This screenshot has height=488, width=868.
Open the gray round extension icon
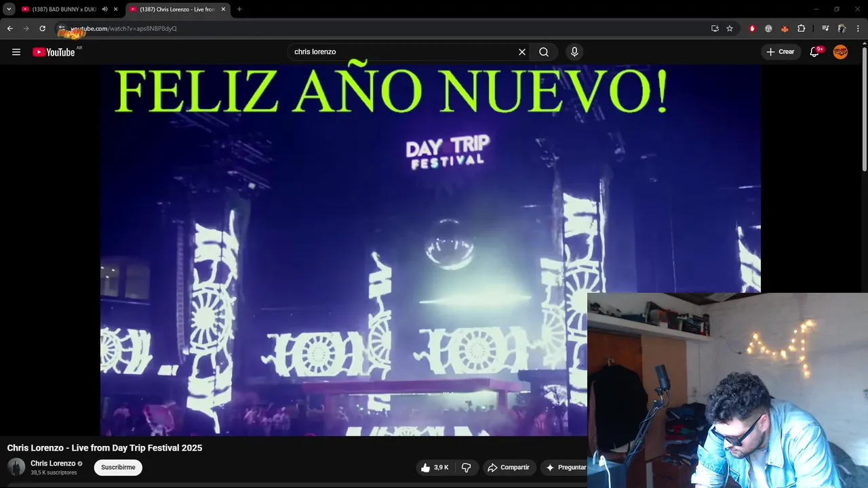pyautogui.click(x=768, y=28)
